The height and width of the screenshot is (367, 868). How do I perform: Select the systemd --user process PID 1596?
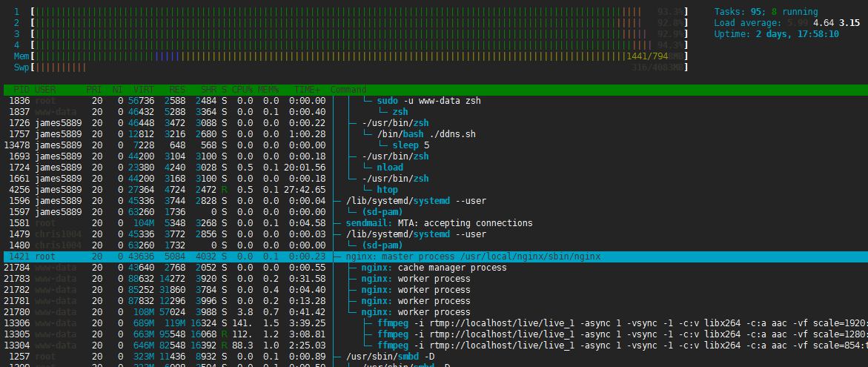coord(414,201)
